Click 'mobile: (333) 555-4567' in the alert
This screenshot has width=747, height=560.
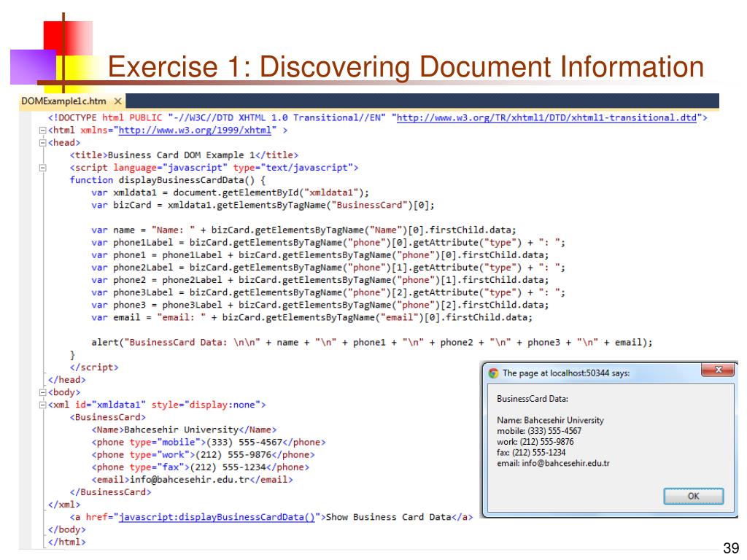pos(539,431)
